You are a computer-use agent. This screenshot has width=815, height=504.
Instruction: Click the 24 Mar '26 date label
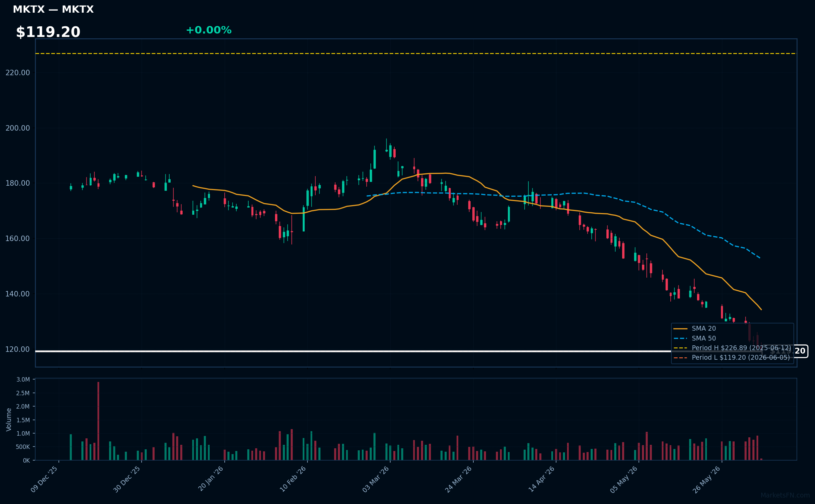coord(459,479)
